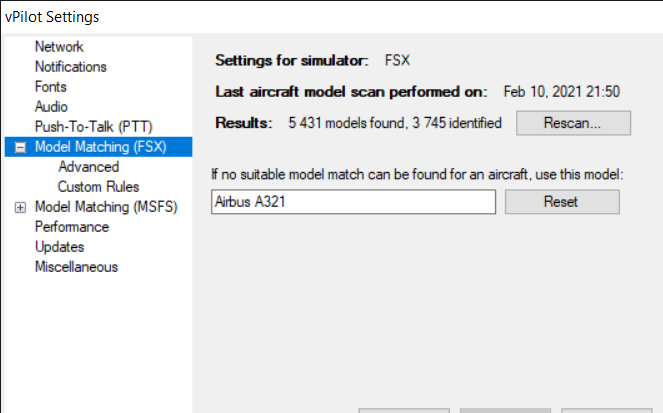The image size is (663, 413).
Task: Expand the Model Matching (MSFS) tree node
Action: point(21,207)
